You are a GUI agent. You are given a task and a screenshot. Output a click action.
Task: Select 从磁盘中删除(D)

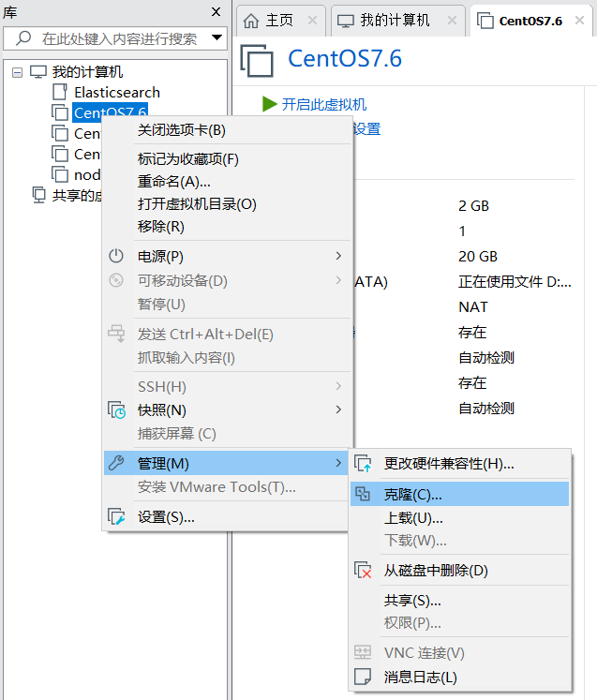(460, 570)
